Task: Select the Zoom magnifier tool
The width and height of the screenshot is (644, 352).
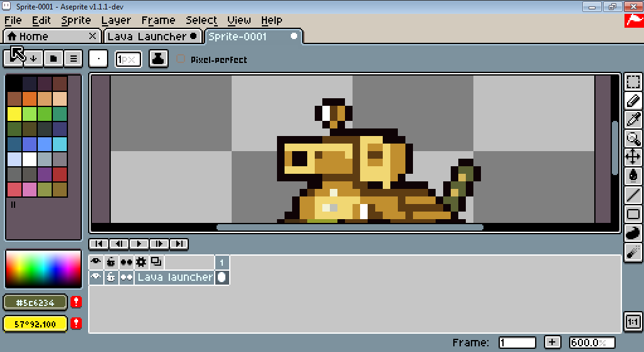Action: pyautogui.click(x=633, y=139)
